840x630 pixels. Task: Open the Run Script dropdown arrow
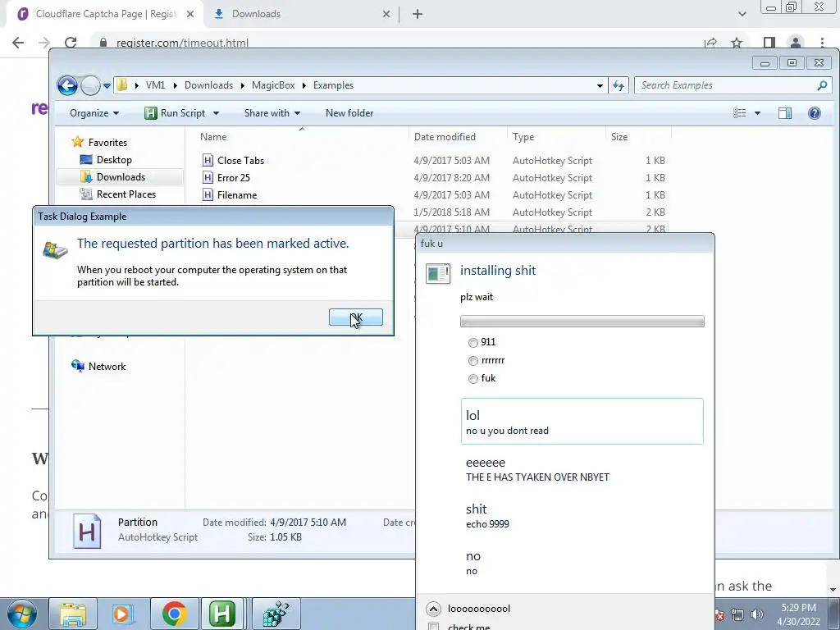pyautogui.click(x=216, y=113)
